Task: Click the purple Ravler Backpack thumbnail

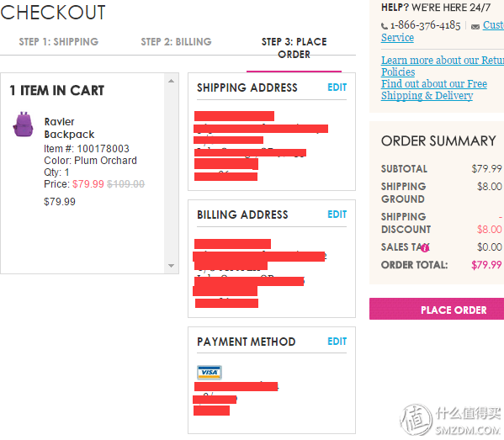Action: (23, 125)
